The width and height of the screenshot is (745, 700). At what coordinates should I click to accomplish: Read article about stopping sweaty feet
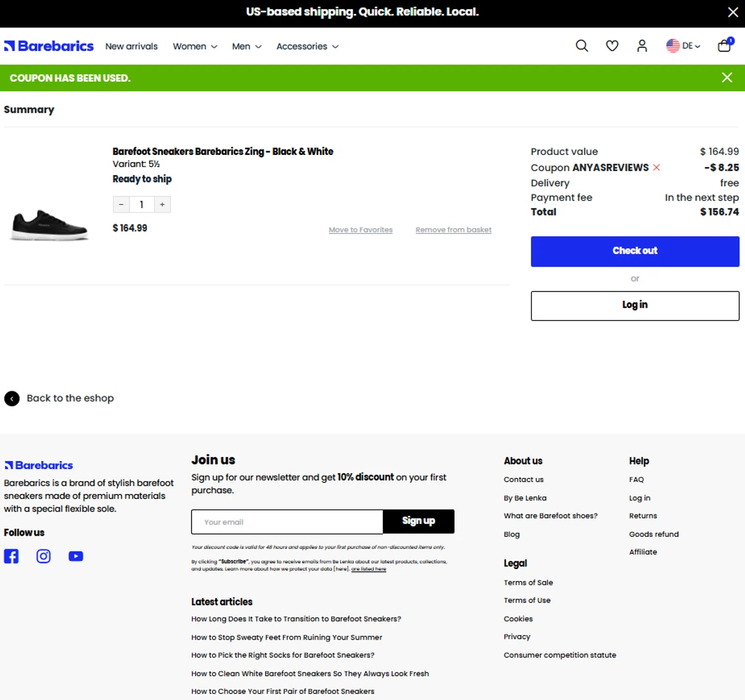tap(287, 637)
